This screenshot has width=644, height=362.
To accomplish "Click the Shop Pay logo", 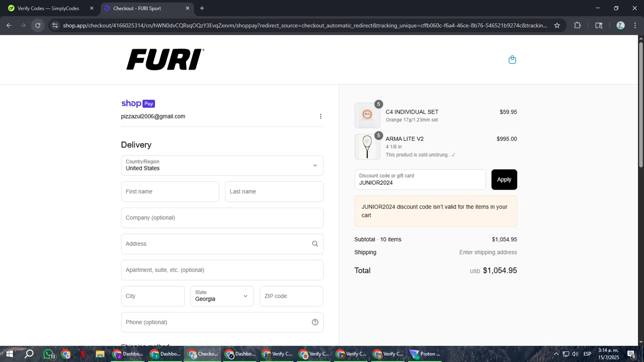I will 138,103.
